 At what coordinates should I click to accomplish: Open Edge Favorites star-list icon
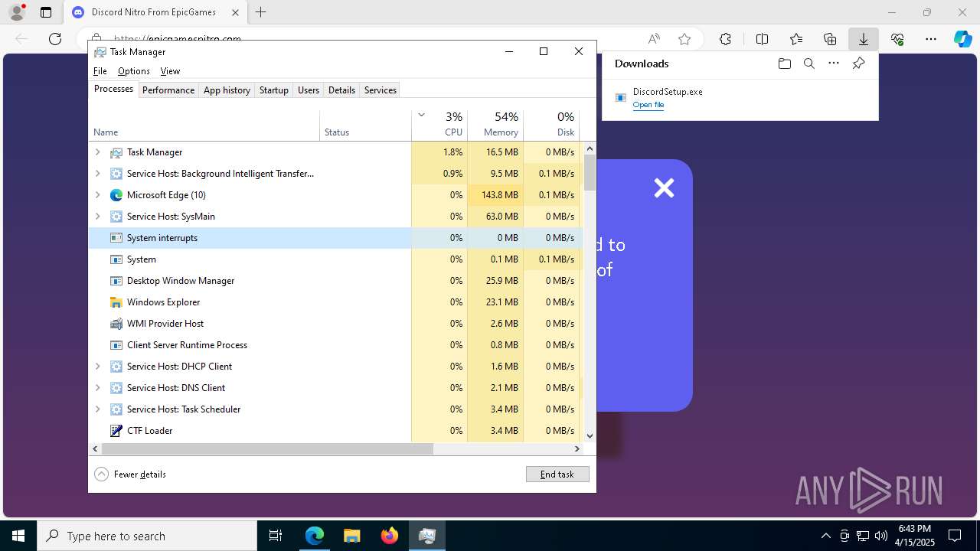796,39
